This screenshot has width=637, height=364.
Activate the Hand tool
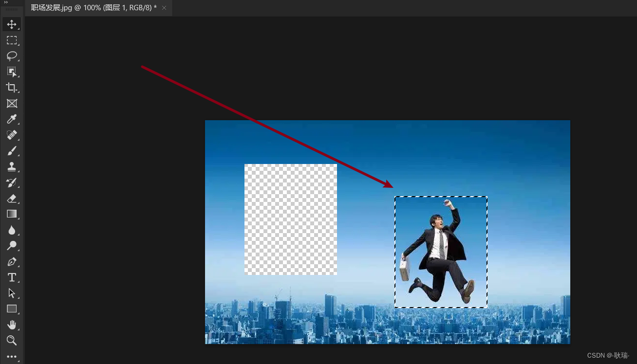(12, 325)
